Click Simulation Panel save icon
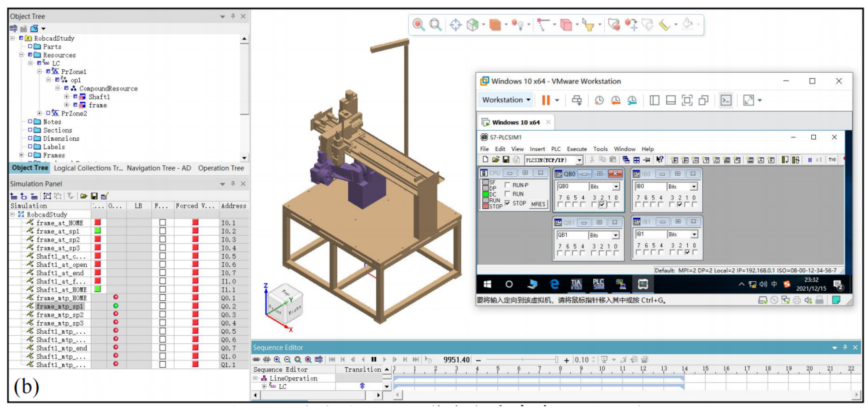 click(94, 196)
